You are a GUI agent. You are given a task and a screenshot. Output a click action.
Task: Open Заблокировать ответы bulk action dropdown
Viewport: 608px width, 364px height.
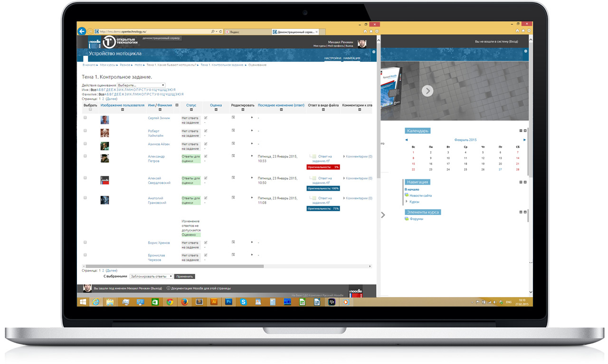[151, 276]
